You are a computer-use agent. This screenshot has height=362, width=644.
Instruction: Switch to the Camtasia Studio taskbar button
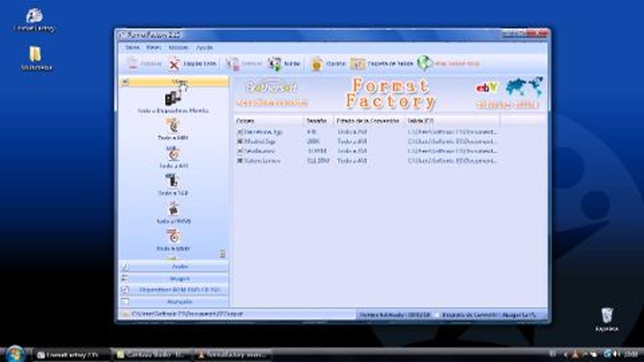[151, 354]
